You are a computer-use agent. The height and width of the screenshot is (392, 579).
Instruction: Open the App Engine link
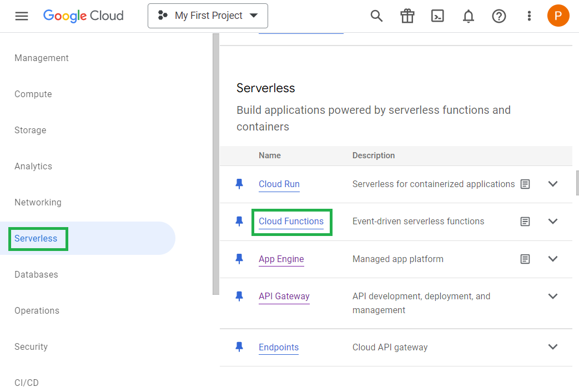point(281,259)
